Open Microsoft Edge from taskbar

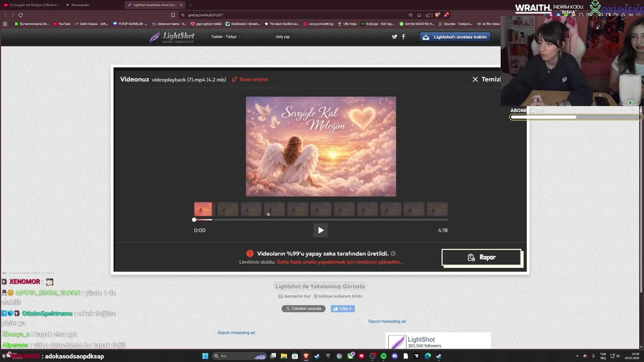[x=428, y=356]
